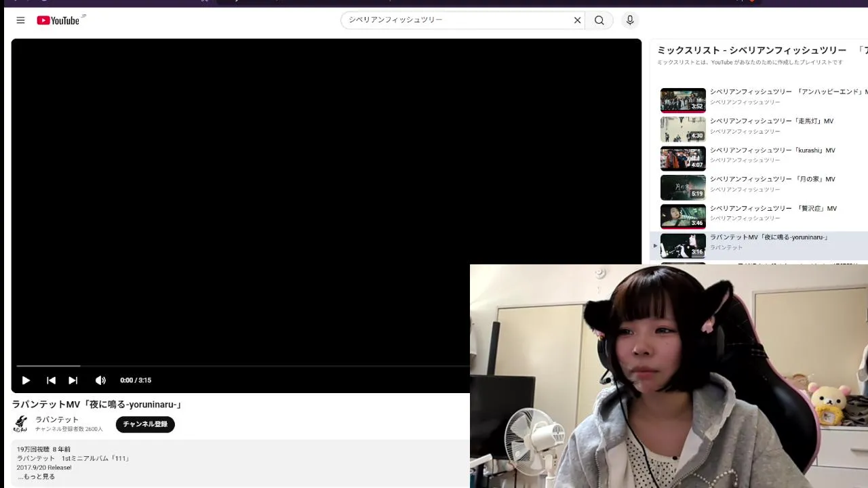Skip to the next video
This screenshot has height=488, width=868.
(x=73, y=380)
